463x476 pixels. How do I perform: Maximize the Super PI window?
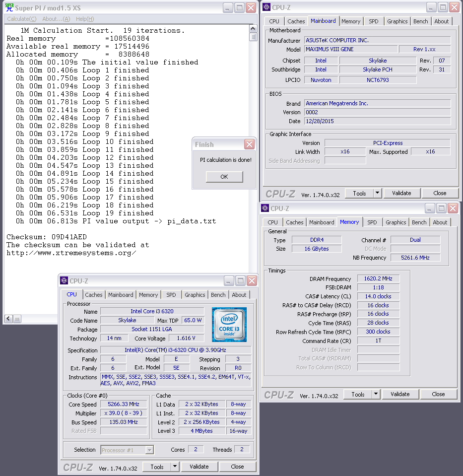239,8
